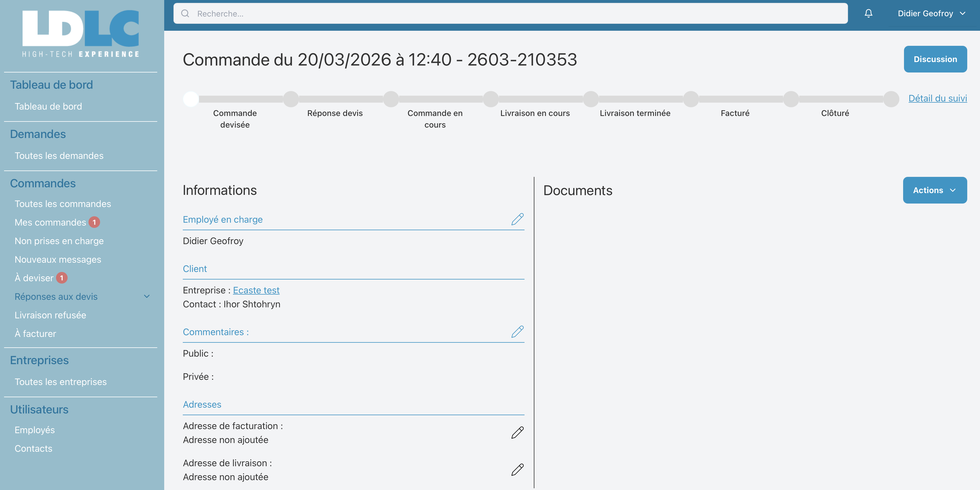This screenshot has width=980, height=490.
Task: Open the Détail du suivi link
Action: click(x=937, y=99)
